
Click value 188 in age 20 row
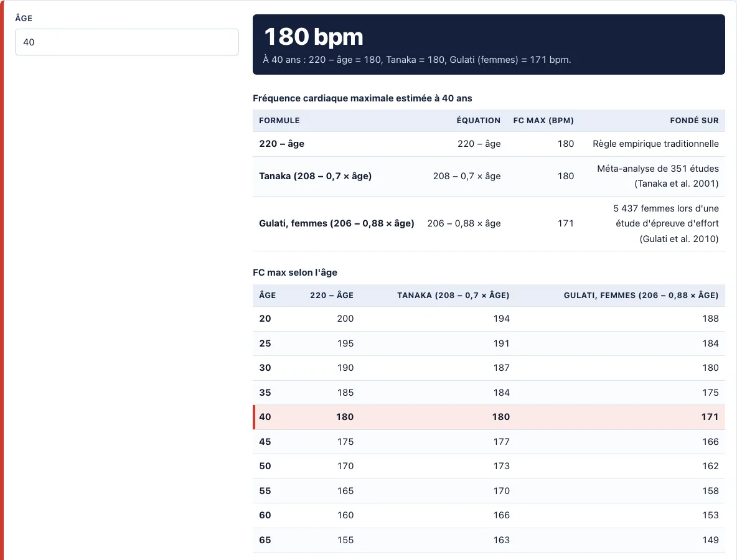tap(710, 319)
